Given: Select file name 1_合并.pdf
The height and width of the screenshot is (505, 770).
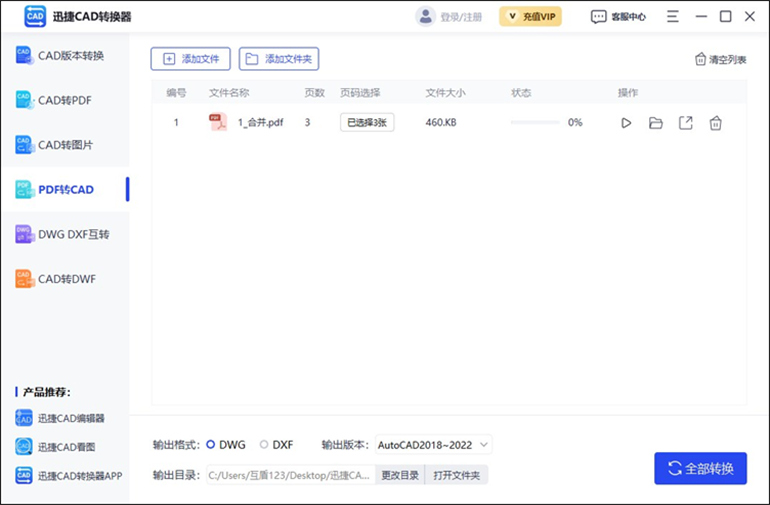Looking at the screenshot, I should coord(260,123).
